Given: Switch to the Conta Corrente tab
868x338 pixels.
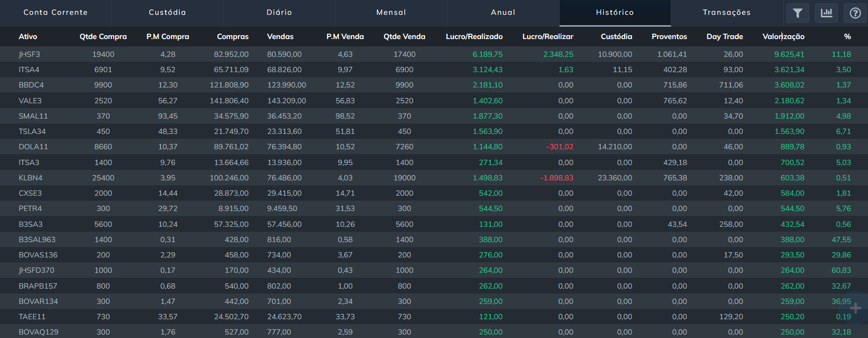Looking at the screenshot, I should click(x=55, y=12).
